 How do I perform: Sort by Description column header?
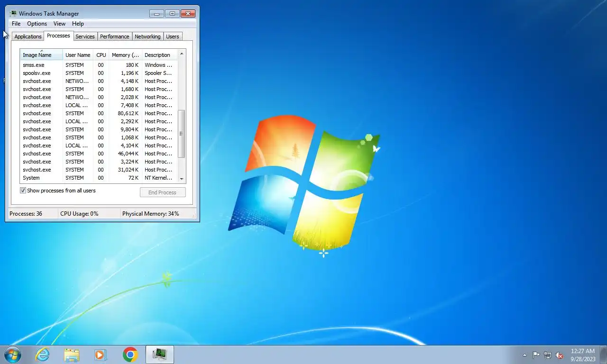coord(159,55)
